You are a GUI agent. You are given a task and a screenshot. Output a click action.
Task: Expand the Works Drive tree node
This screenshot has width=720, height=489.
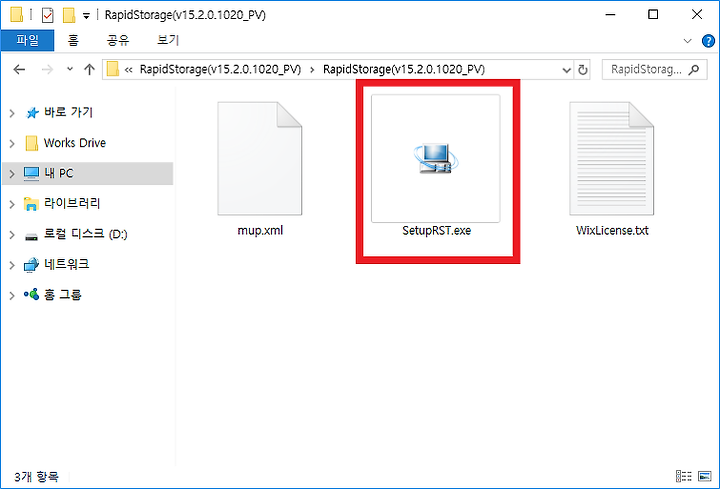point(12,143)
